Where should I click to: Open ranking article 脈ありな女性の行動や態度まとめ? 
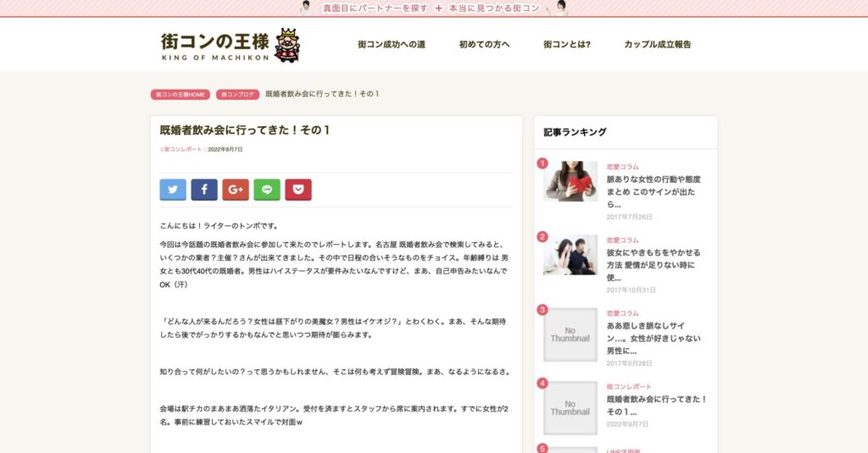click(x=654, y=191)
